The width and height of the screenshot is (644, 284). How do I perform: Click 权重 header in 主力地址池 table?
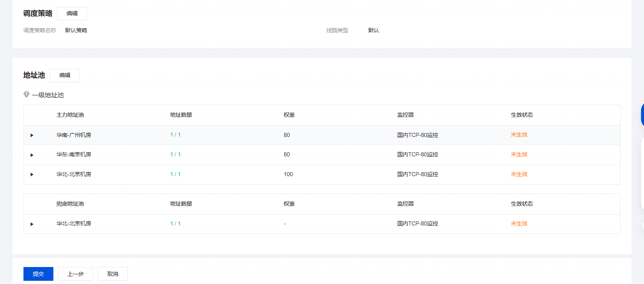click(x=289, y=115)
